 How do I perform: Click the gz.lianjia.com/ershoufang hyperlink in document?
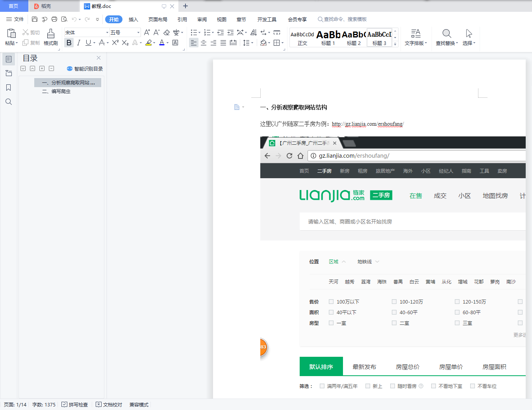click(368, 124)
